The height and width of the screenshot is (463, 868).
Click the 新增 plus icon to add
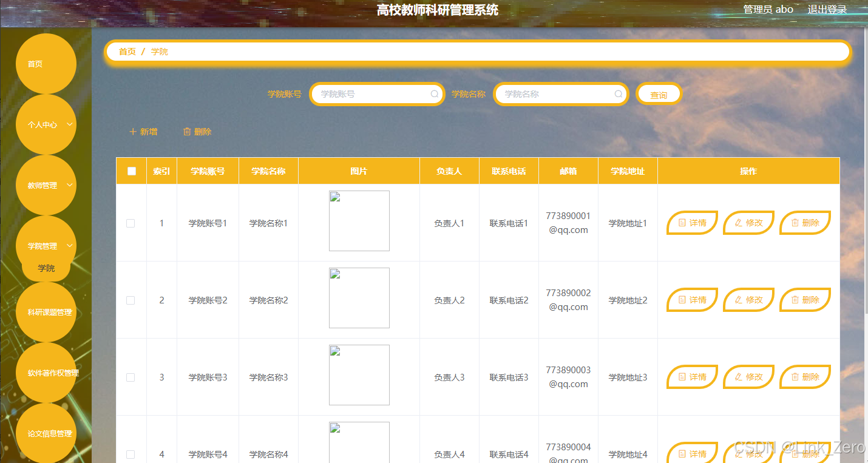coord(133,131)
